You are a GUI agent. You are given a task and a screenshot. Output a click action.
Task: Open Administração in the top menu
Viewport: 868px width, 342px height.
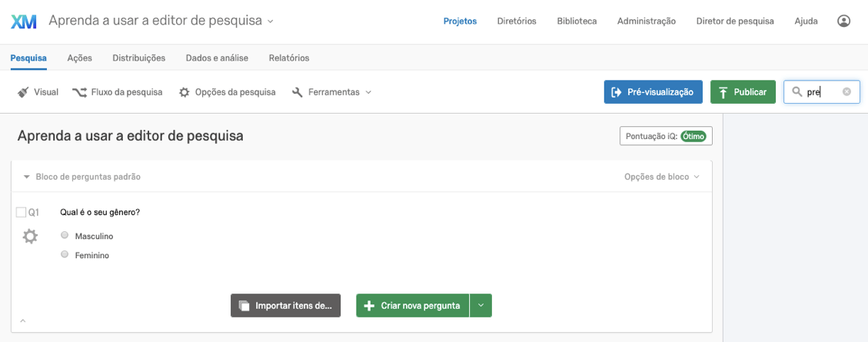647,22
